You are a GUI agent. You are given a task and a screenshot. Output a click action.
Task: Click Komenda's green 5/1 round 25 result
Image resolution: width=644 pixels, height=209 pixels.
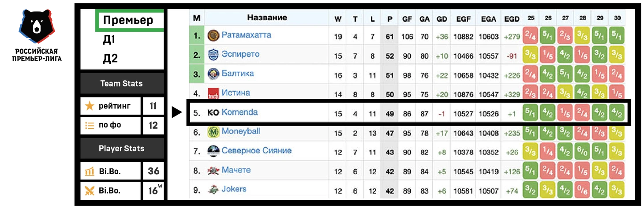[530, 112]
